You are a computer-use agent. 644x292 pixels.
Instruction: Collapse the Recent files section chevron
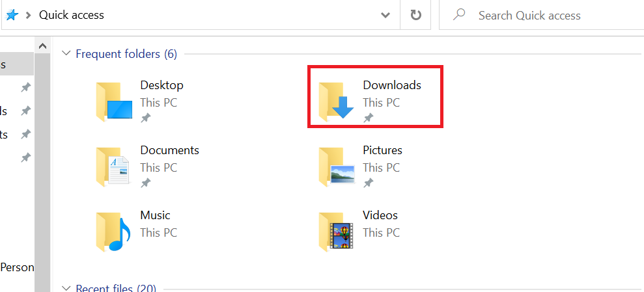point(66,287)
